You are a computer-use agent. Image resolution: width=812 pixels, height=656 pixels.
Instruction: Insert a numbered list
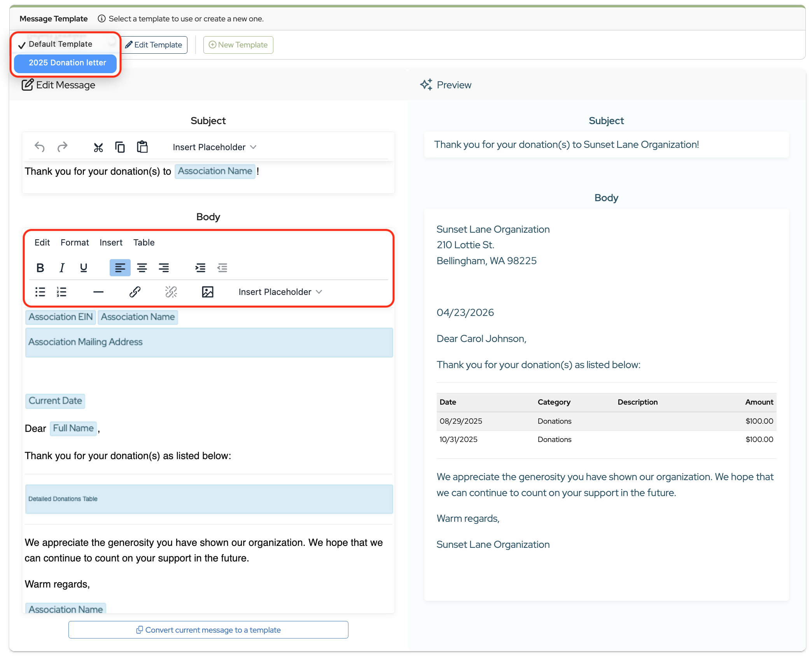[61, 292]
